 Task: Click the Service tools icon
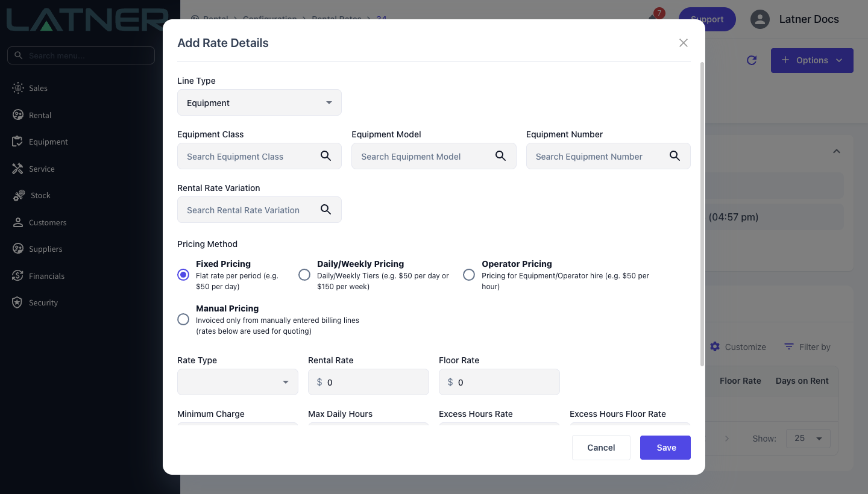click(x=17, y=169)
